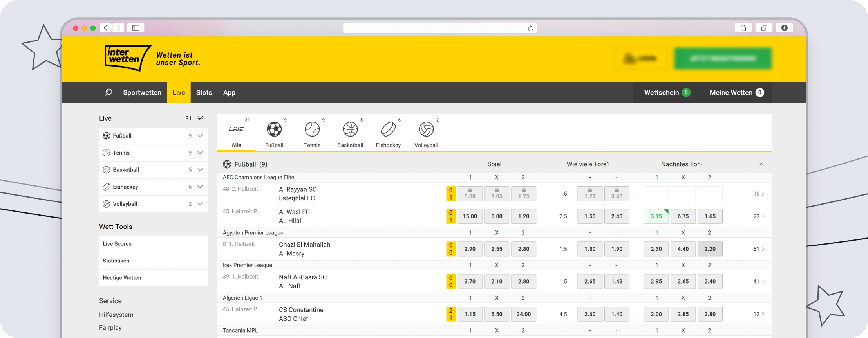This screenshot has width=868, height=338.
Task: Open the Slots menu
Action: click(204, 92)
